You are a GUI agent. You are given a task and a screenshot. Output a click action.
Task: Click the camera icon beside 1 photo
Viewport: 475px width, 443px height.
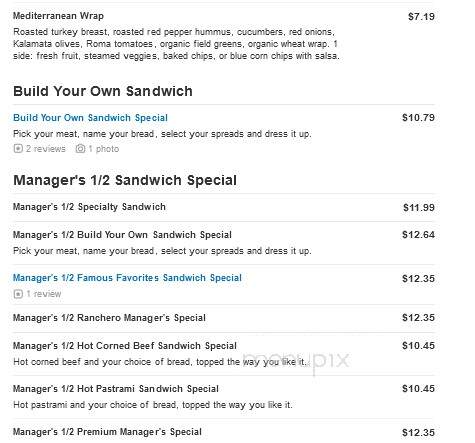point(80,149)
